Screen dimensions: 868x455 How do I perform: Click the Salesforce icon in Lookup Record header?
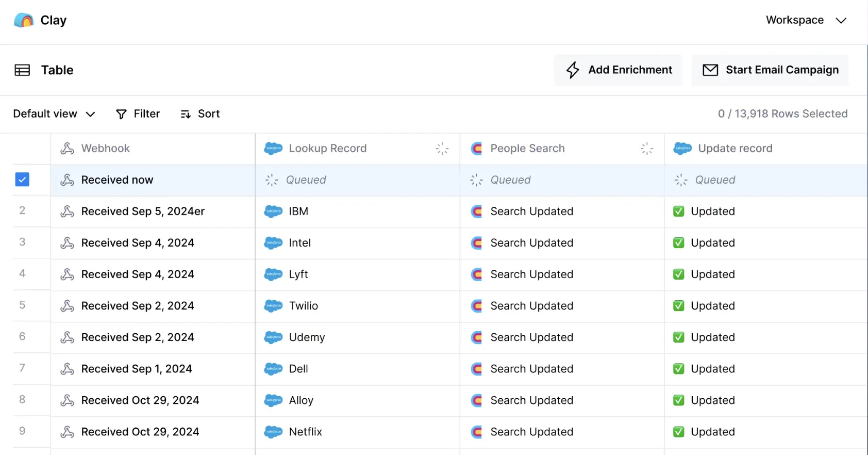pos(273,149)
